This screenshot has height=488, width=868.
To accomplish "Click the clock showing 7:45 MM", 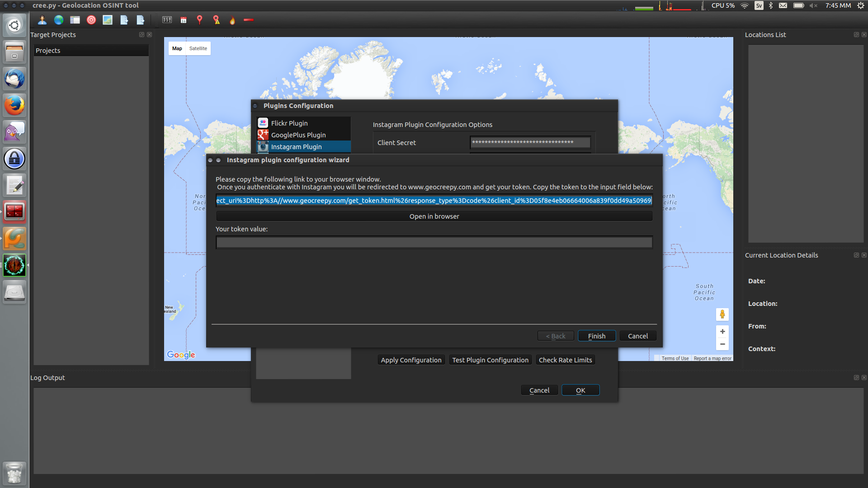I will coord(838,5).
